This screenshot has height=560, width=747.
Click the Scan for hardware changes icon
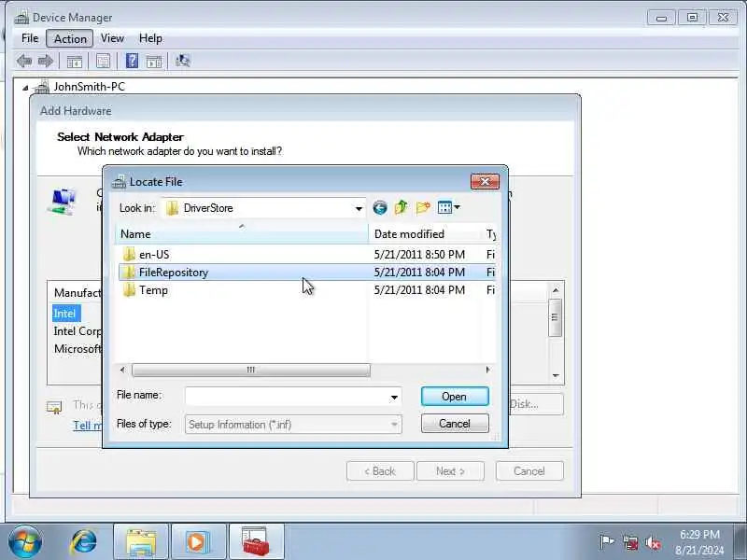pyautogui.click(x=182, y=61)
